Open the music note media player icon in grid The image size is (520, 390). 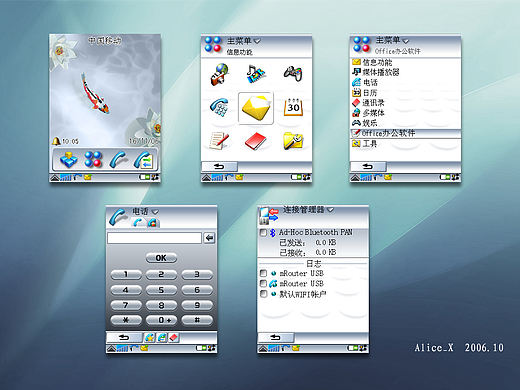pyautogui.click(x=256, y=74)
